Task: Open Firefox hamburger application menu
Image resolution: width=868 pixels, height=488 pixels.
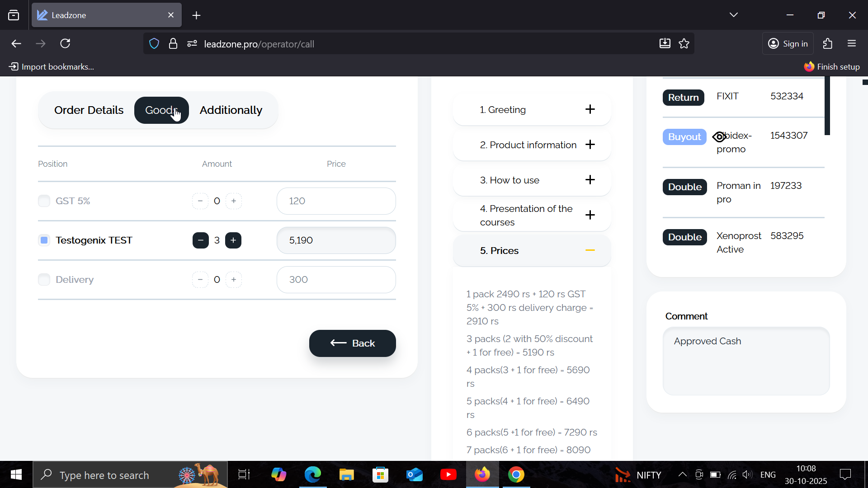Action: pyautogui.click(x=852, y=44)
